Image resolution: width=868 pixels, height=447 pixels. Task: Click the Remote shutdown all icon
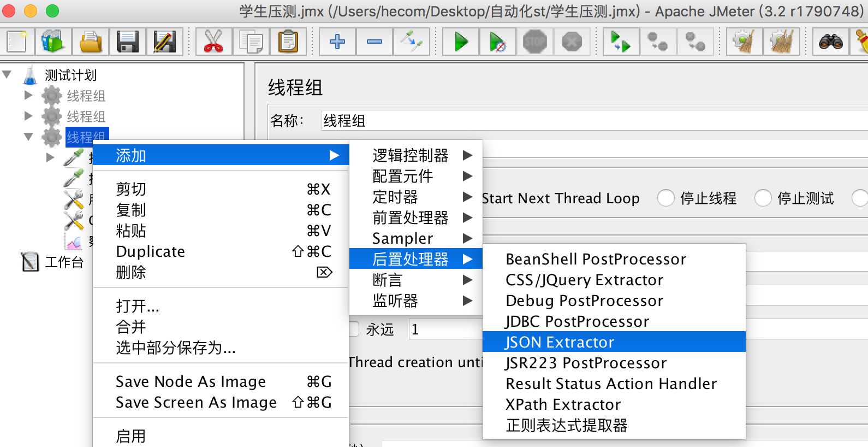695,42
